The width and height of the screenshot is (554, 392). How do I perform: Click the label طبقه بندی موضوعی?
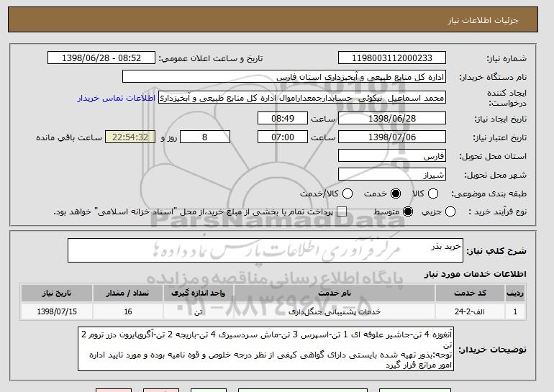coord(489,193)
